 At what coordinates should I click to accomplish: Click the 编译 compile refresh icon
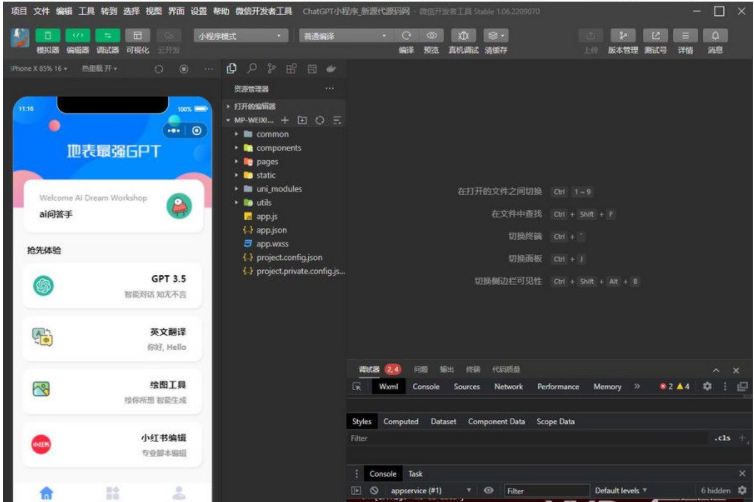(406, 35)
